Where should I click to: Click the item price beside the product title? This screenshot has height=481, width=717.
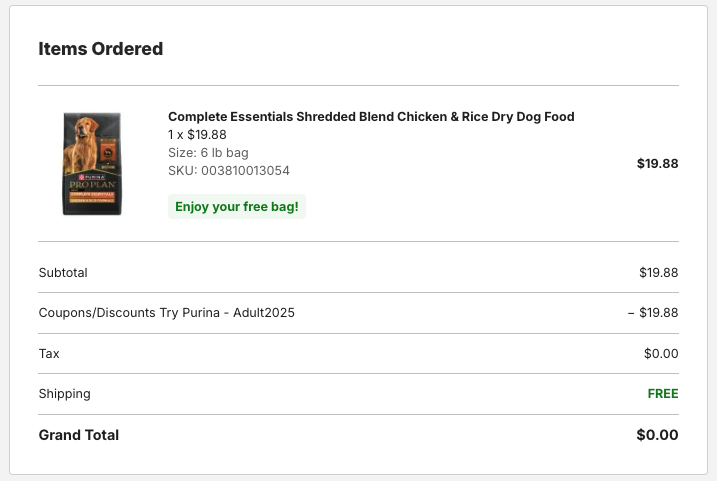(657, 164)
